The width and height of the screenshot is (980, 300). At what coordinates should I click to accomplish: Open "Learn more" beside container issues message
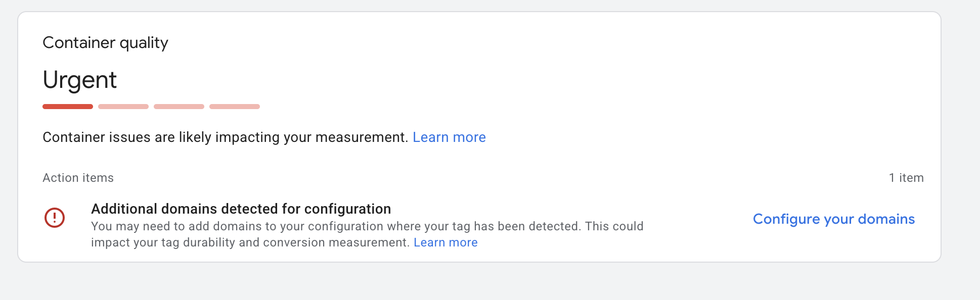449,137
